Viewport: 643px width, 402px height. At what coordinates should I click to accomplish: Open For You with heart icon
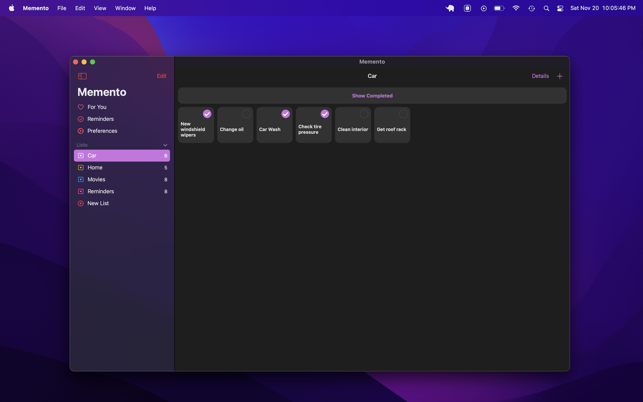coord(96,107)
